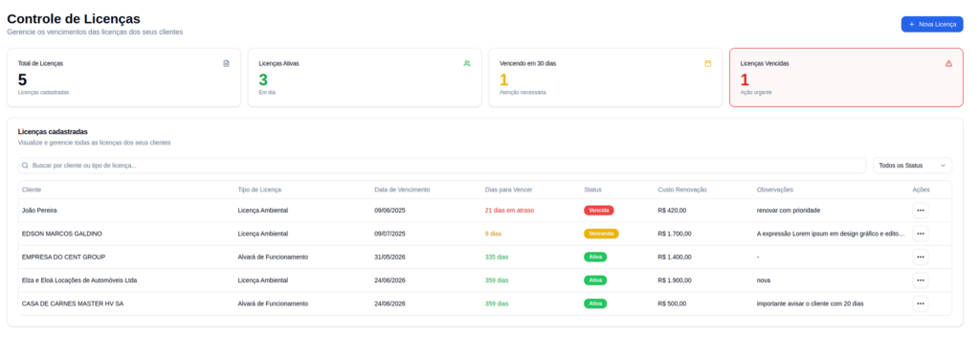Open actions menu for Elza e Eloá Locações row
Viewport: 980px width, 359px height.
point(920,280)
